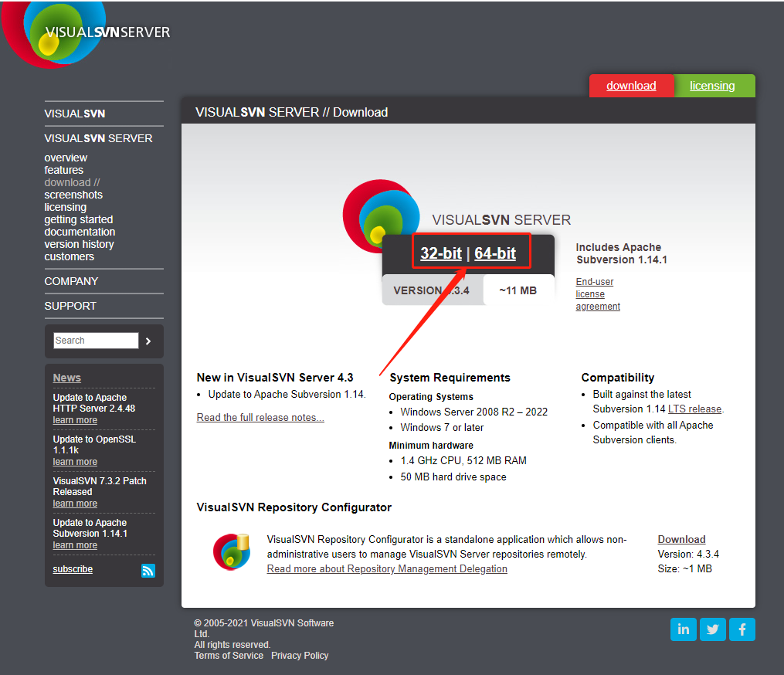The width and height of the screenshot is (784, 675).
Task: Click "Windows Server 2008 R2 – 2022" text
Action: click(x=474, y=412)
